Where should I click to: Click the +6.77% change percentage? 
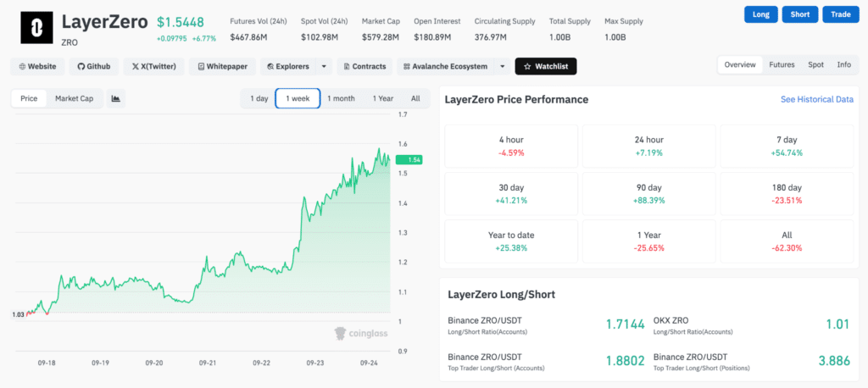[205, 38]
